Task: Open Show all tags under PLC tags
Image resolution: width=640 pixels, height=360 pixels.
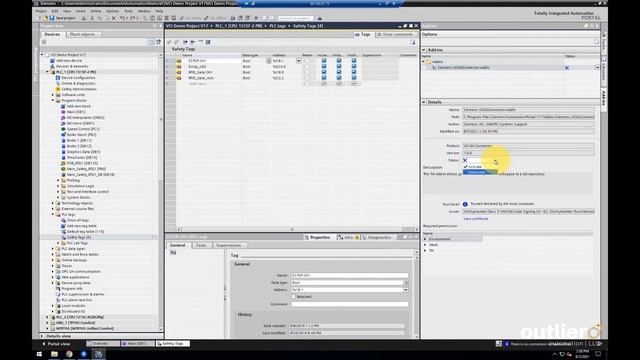Action: (x=78, y=220)
